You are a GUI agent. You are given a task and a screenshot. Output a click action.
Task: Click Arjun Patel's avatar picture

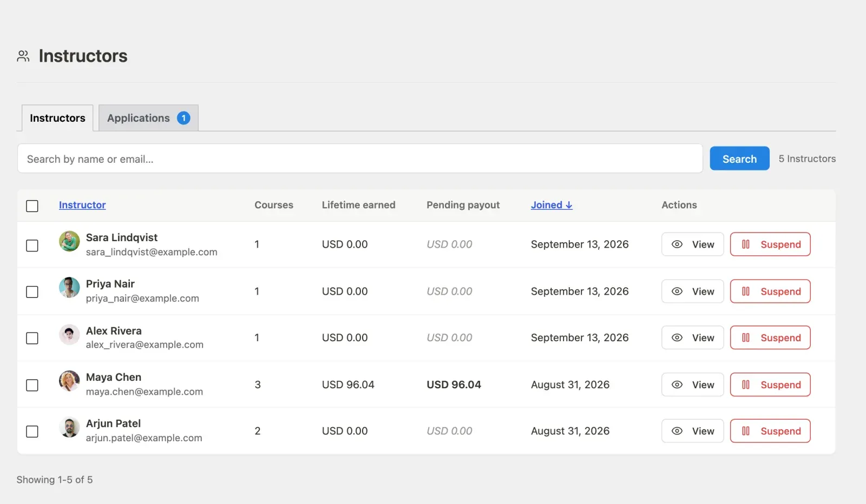coord(69,428)
